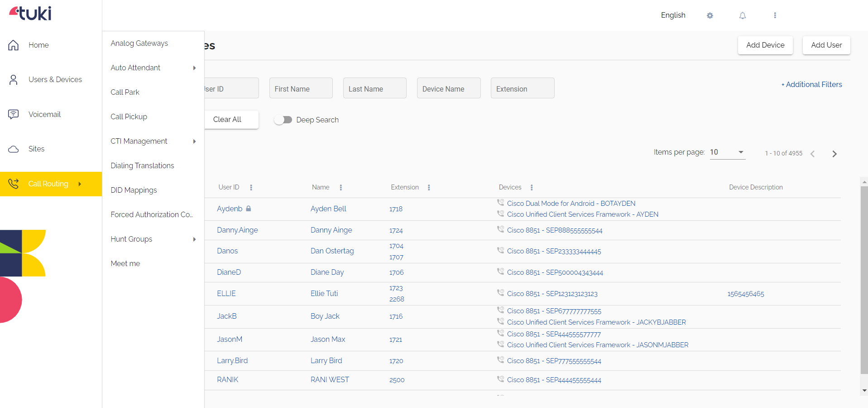This screenshot has height=408, width=868.
Task: Click the tuki logo
Action: click(x=30, y=13)
